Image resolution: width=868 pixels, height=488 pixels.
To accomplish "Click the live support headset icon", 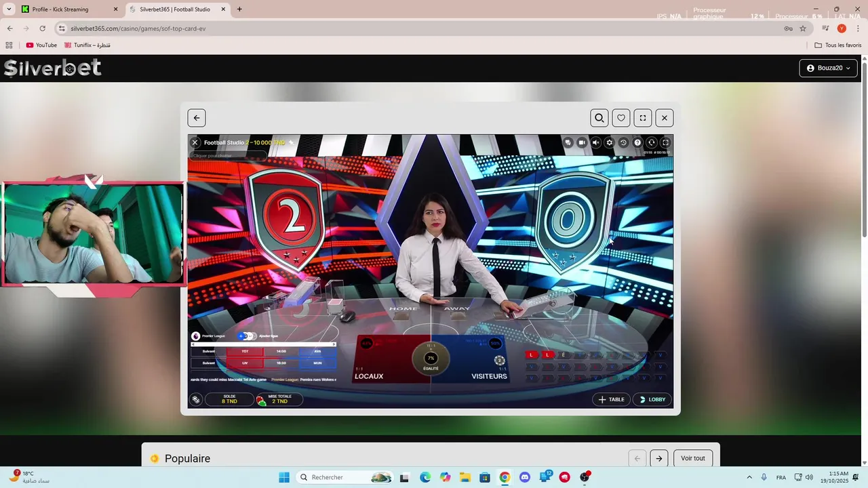I will pyautogui.click(x=652, y=142).
